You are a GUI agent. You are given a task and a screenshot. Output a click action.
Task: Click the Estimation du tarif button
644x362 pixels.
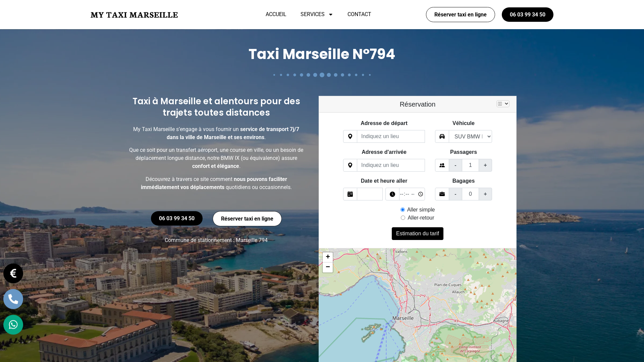417,234
